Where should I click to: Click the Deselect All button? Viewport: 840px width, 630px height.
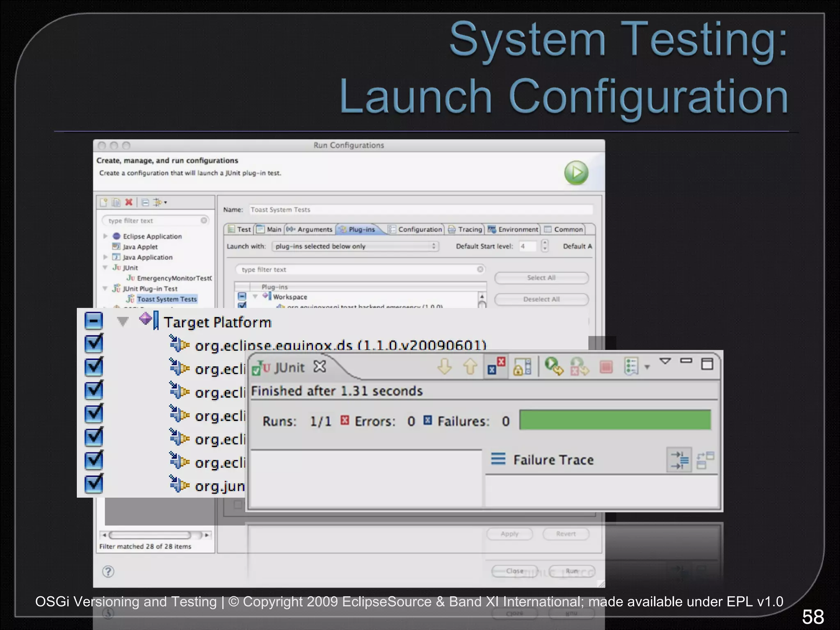click(x=541, y=299)
